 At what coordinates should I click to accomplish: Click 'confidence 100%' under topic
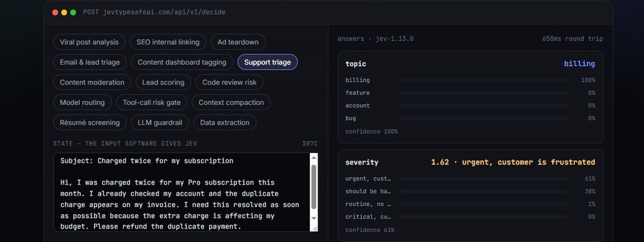[372, 132]
